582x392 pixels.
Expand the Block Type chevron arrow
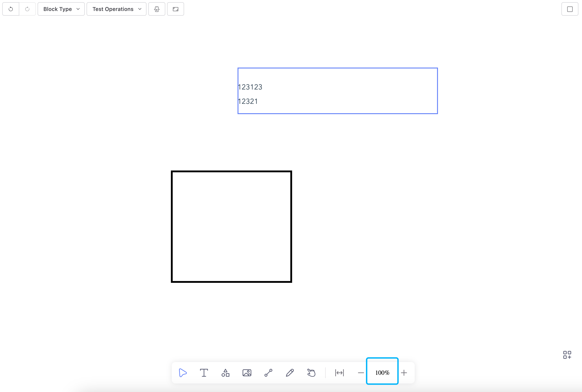(x=78, y=9)
